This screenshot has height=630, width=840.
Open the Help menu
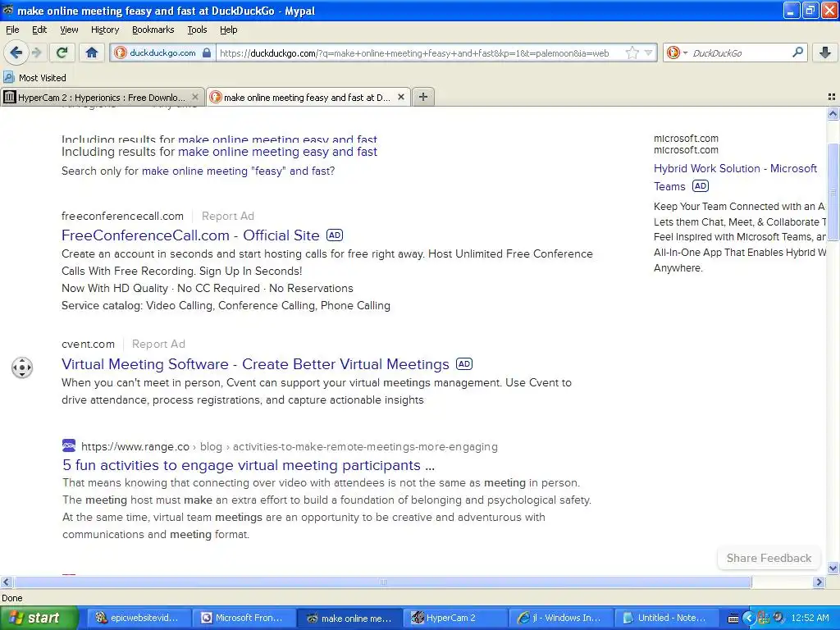click(x=228, y=30)
